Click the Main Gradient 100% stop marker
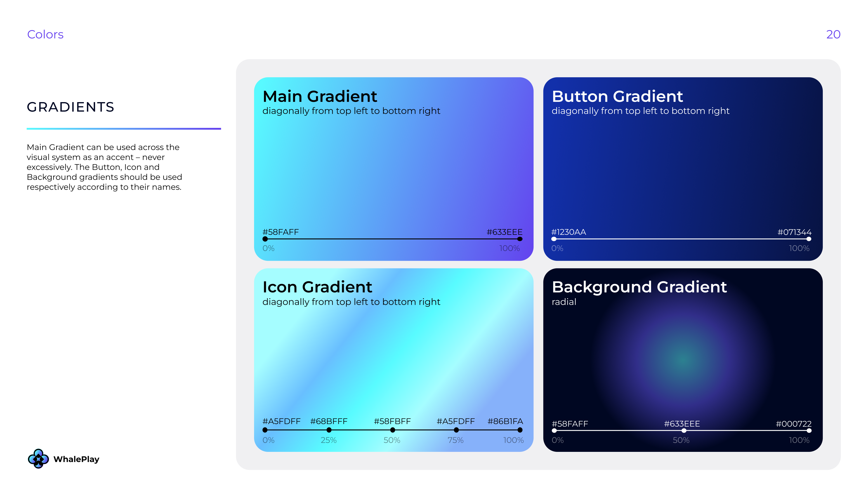Viewport: 868px width, 488px height. 520,239
